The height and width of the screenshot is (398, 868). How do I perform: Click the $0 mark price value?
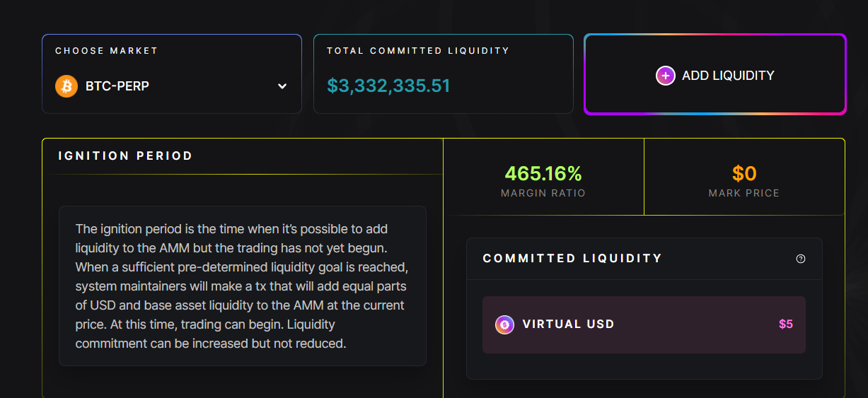pyautogui.click(x=744, y=173)
